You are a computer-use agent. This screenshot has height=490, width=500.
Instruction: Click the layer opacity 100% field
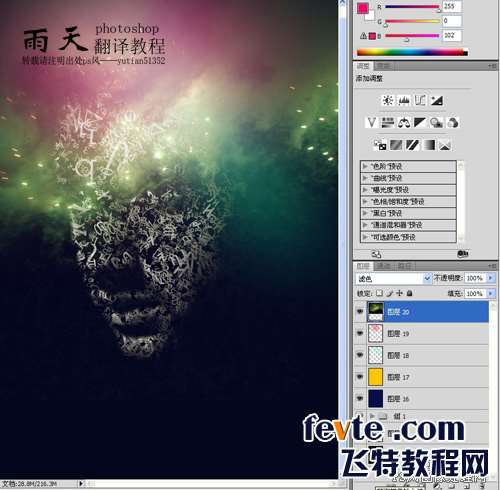point(475,278)
